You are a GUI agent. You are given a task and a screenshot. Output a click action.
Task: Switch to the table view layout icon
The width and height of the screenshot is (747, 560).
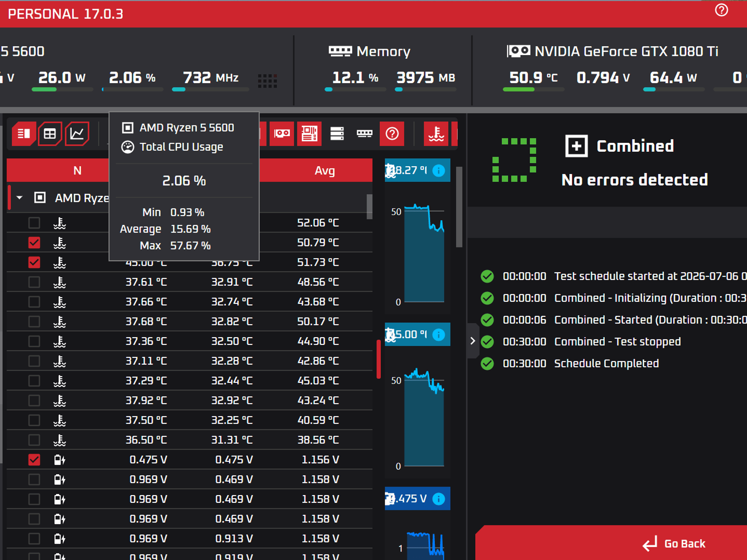50,134
